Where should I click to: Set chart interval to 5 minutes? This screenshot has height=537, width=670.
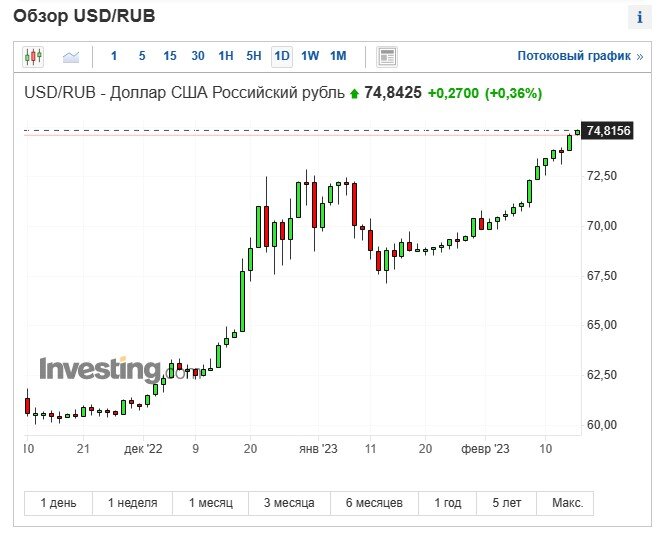142,56
